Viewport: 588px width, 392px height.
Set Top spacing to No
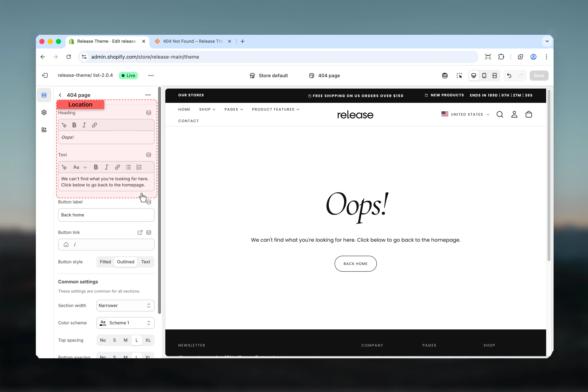[103, 340]
